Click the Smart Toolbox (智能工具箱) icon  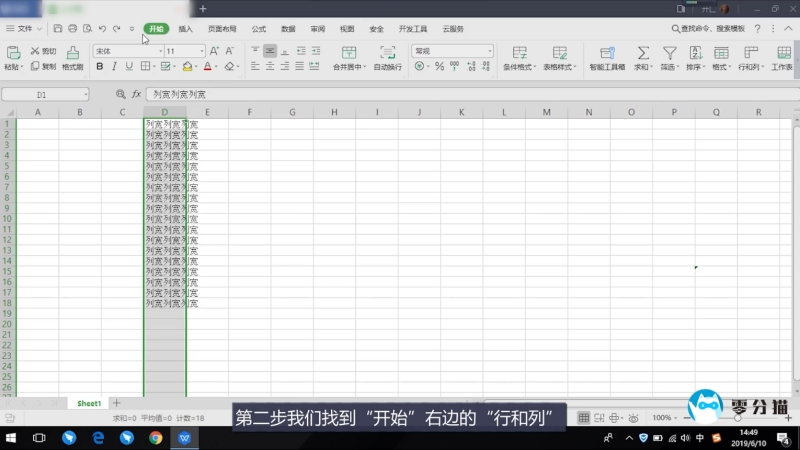606,52
